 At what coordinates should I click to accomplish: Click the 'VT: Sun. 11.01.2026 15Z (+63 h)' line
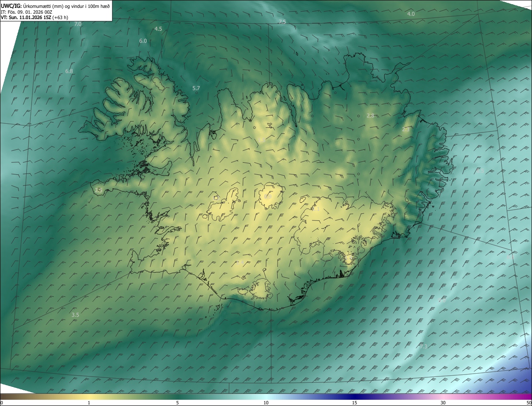[34, 17]
